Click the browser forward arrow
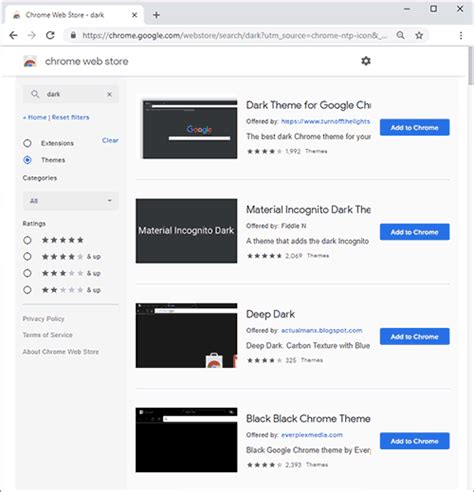This screenshot has width=474, height=492. pyautogui.click(x=32, y=35)
